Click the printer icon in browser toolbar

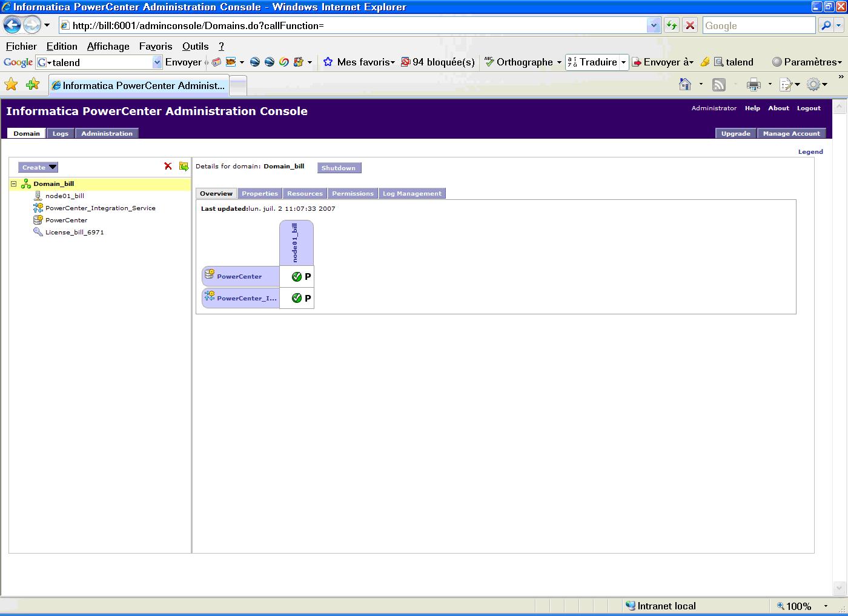click(x=754, y=85)
